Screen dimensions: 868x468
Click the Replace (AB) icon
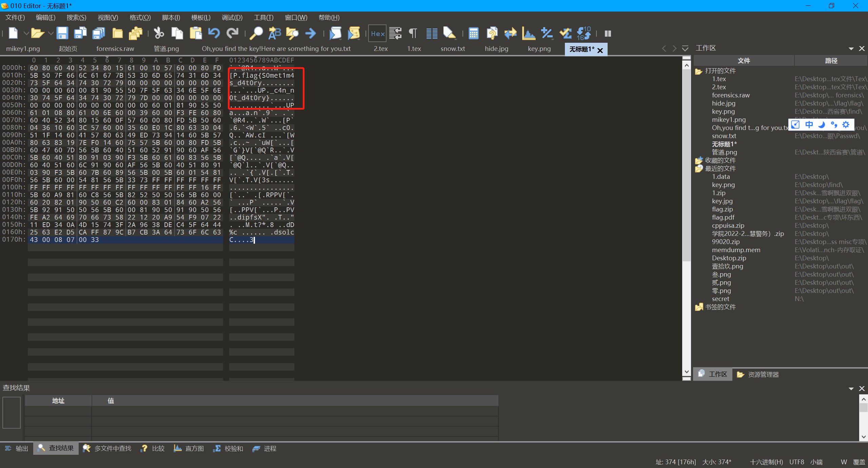coord(274,33)
